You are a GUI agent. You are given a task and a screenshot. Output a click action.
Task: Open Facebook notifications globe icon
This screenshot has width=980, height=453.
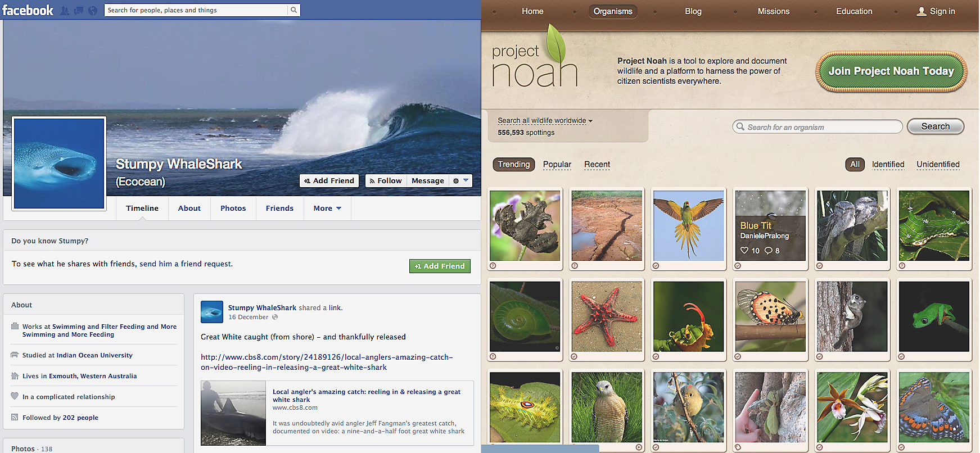93,11
